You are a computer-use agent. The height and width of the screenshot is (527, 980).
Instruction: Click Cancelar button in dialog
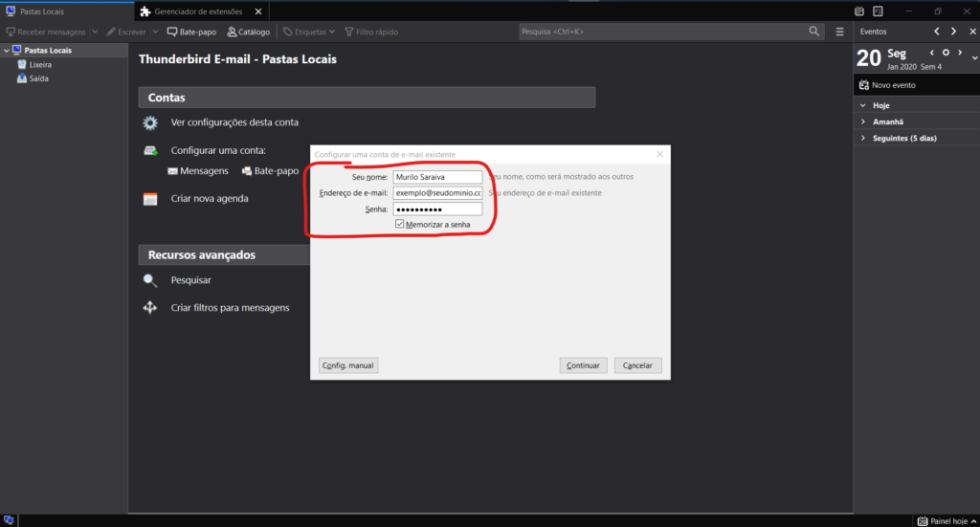pyautogui.click(x=637, y=365)
